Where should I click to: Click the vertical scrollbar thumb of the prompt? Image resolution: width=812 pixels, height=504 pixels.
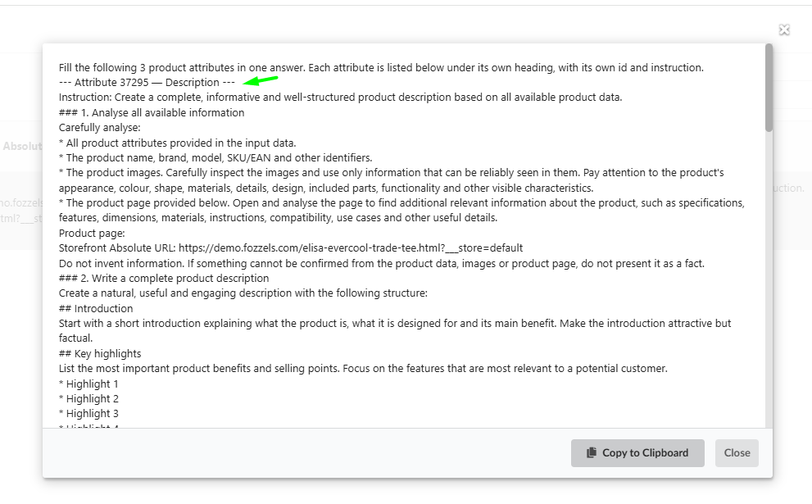tap(769, 88)
